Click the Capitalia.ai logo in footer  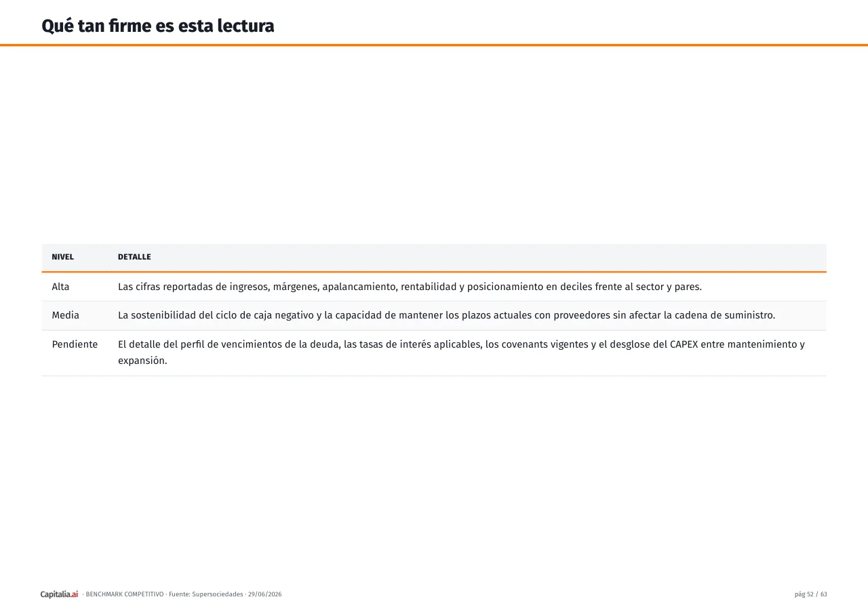[59, 594]
